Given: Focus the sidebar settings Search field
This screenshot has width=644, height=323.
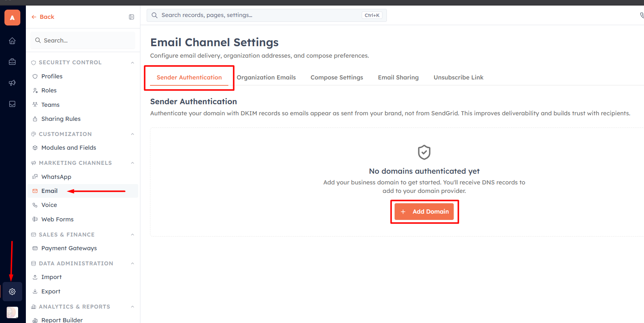Looking at the screenshot, I should [x=83, y=40].
